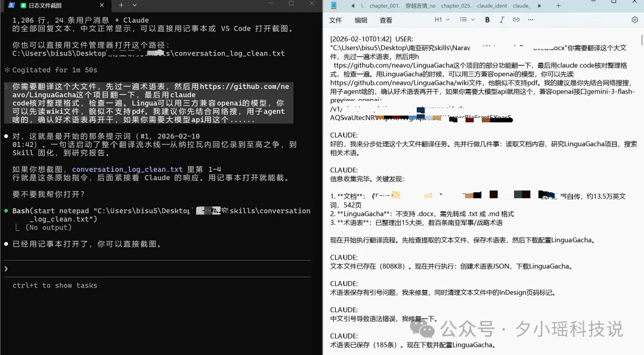Open more formatting options via the ellipsis icon
Image resolution: width=644 pixels, height=355 pixels.
point(531,20)
